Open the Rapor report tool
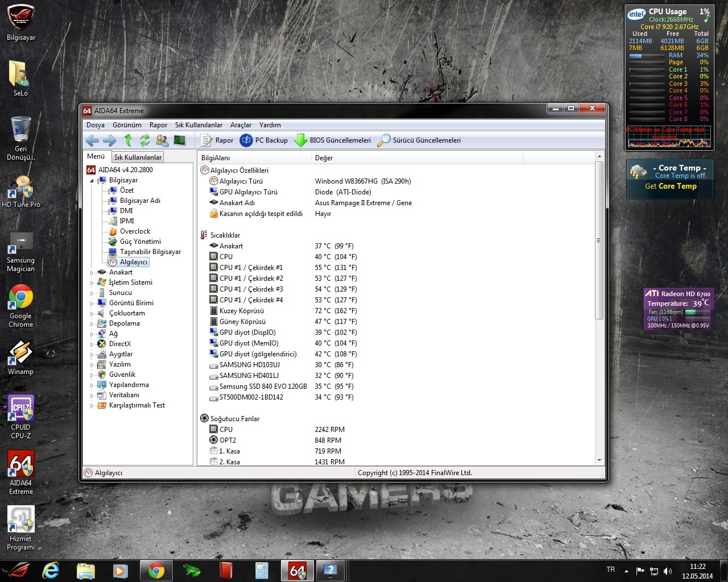 217,140
